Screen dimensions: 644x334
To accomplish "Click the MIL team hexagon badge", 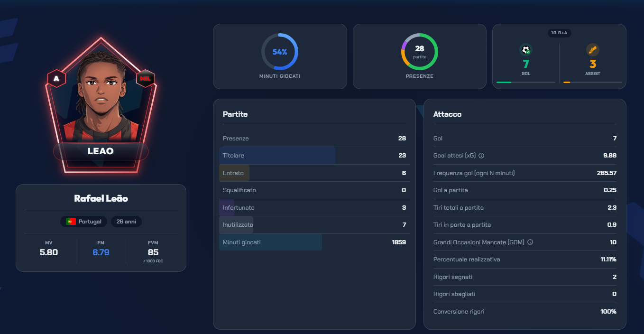I will click(146, 79).
